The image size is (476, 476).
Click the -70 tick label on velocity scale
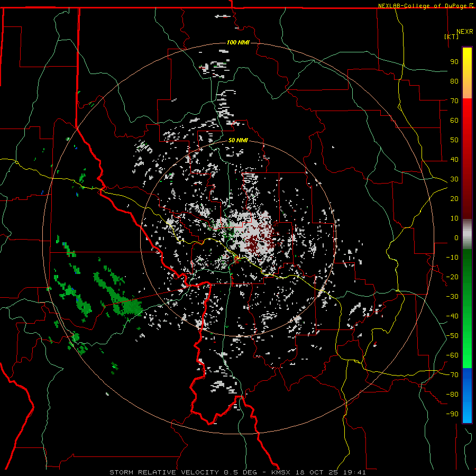[x=452, y=375]
